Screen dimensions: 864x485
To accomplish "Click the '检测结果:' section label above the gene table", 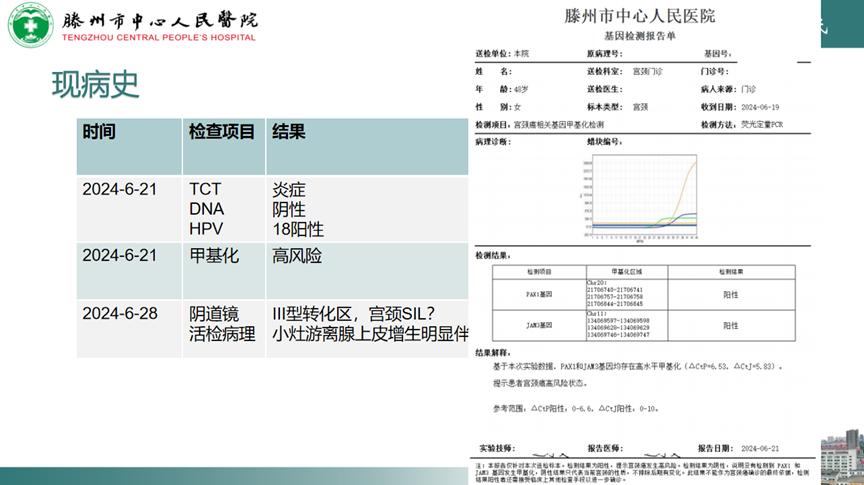I will coord(493,256).
